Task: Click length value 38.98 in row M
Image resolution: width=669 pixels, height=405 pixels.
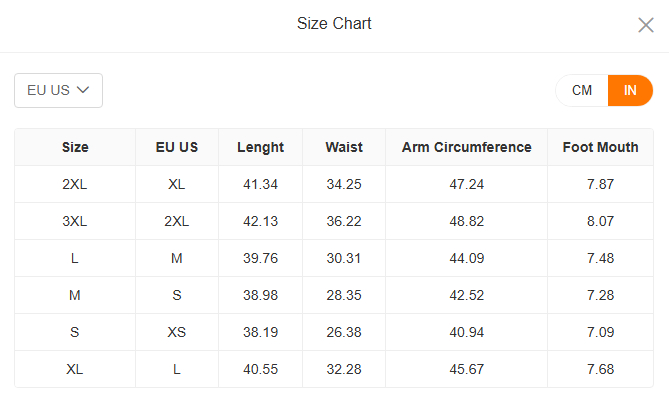Action: tap(260, 295)
